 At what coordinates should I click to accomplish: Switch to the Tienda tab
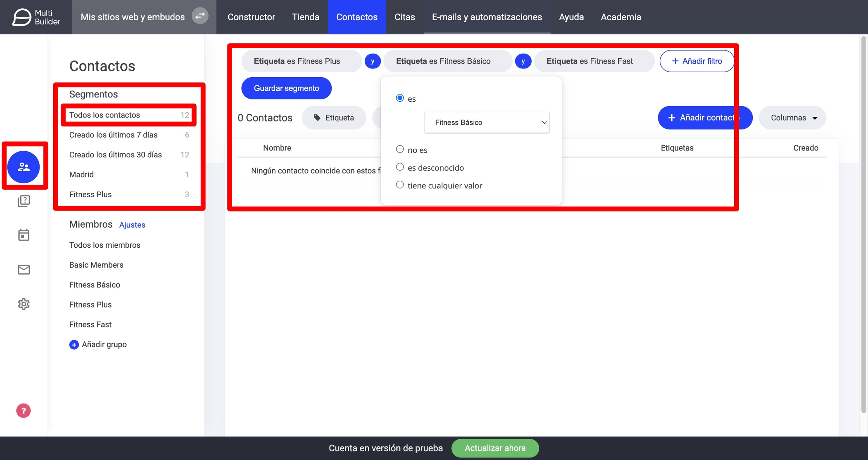pyautogui.click(x=306, y=17)
